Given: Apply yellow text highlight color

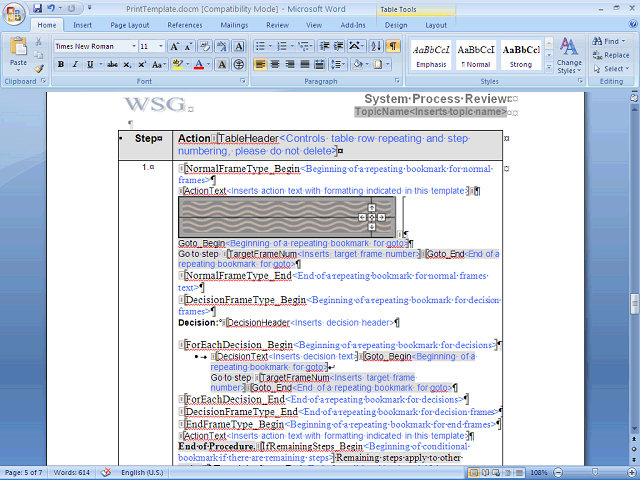Looking at the screenshot, I should coord(178,64).
